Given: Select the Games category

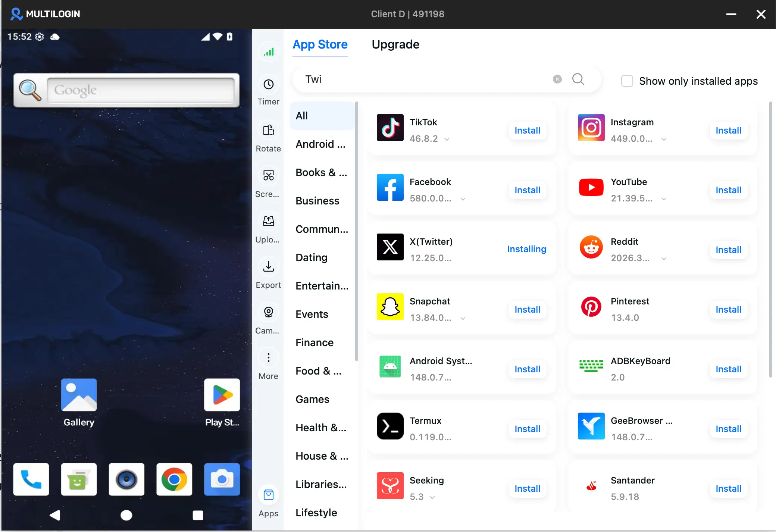Looking at the screenshot, I should (322, 399).
